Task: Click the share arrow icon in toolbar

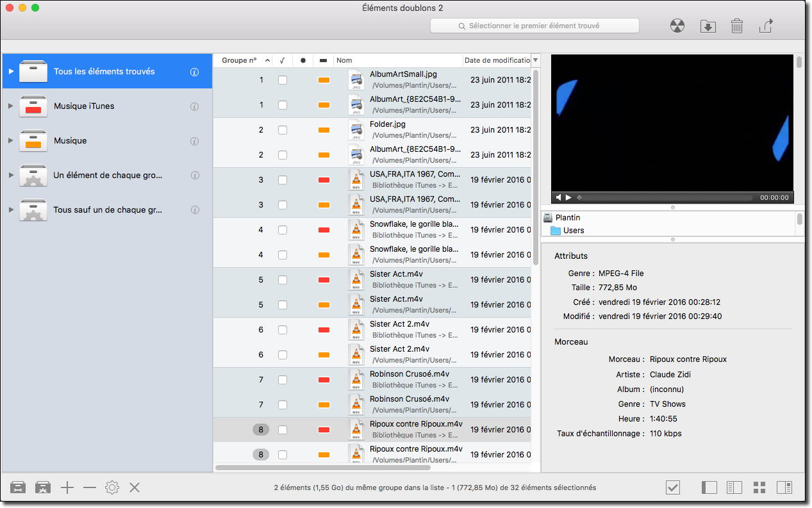Action: [x=766, y=26]
